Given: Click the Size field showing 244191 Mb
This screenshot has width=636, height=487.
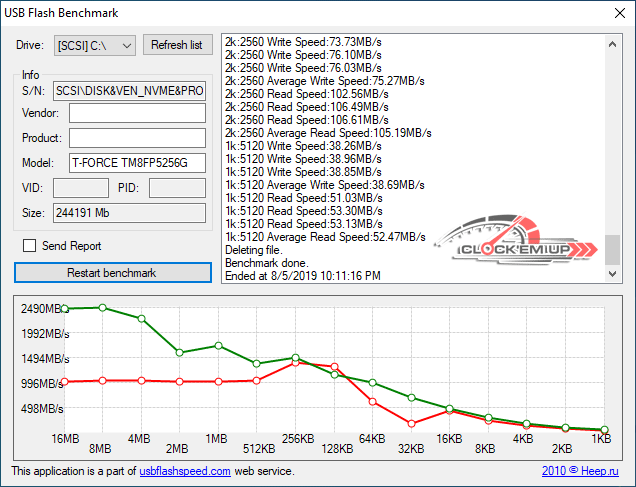Looking at the screenshot, I should pos(129,213).
